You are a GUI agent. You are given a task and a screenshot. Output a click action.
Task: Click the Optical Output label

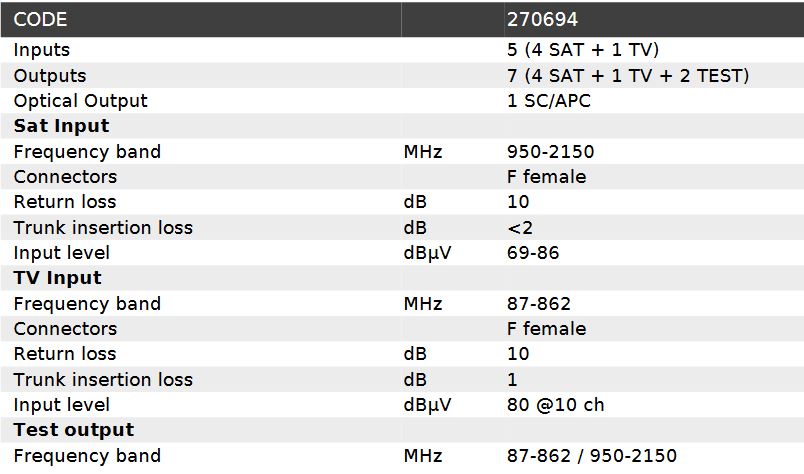point(80,101)
